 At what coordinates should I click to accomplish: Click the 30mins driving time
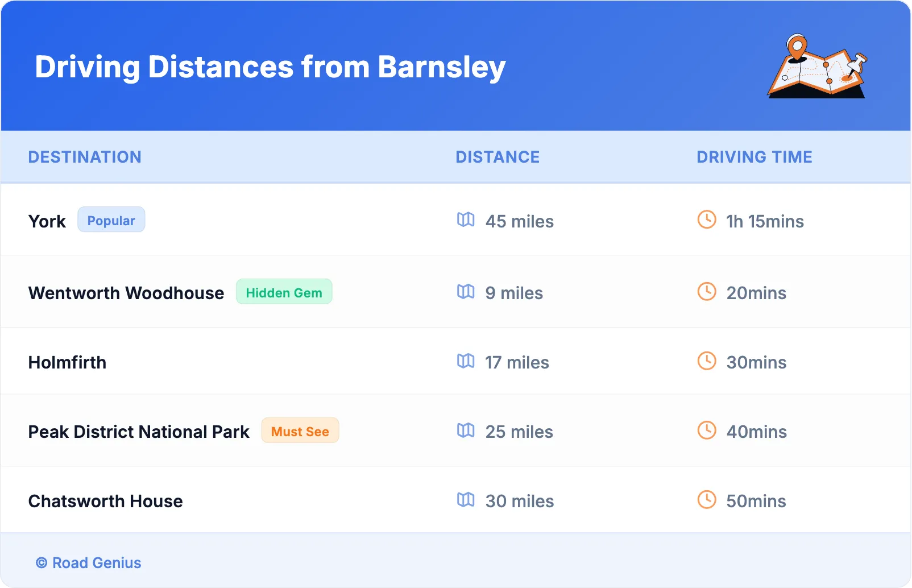[x=756, y=362]
